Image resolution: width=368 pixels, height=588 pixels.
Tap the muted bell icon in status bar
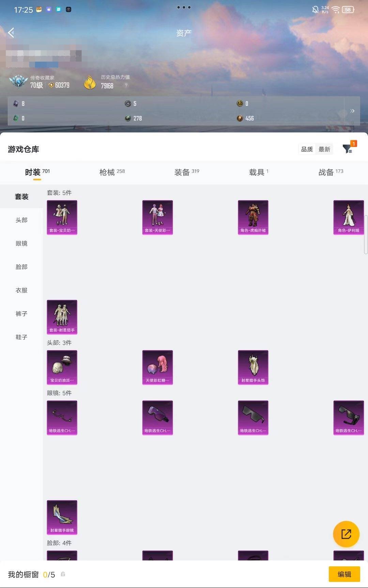316,10
